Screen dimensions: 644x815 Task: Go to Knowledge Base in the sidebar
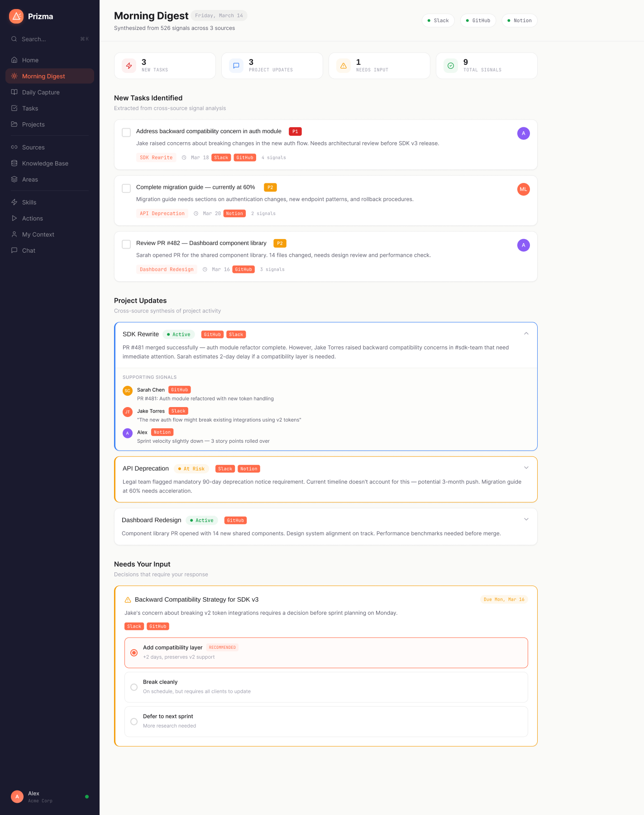point(45,163)
